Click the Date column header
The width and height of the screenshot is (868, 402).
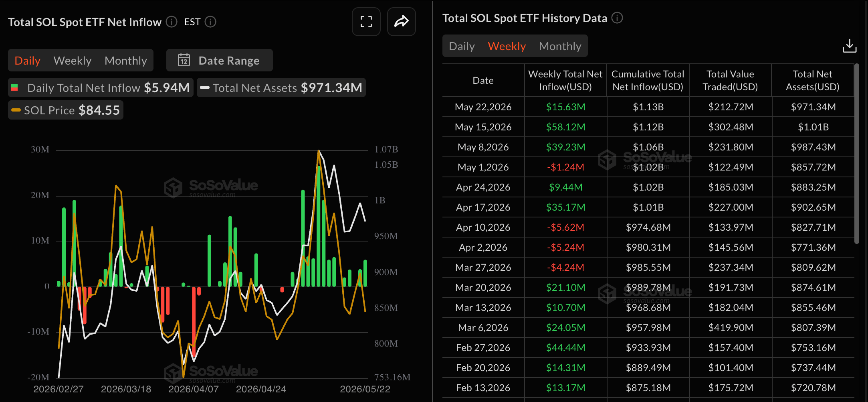(x=483, y=80)
